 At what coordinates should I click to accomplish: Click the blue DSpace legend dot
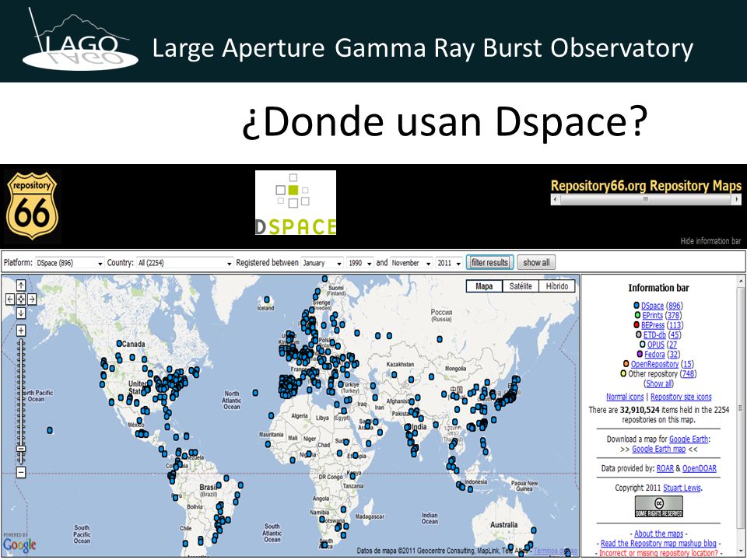coord(636,305)
